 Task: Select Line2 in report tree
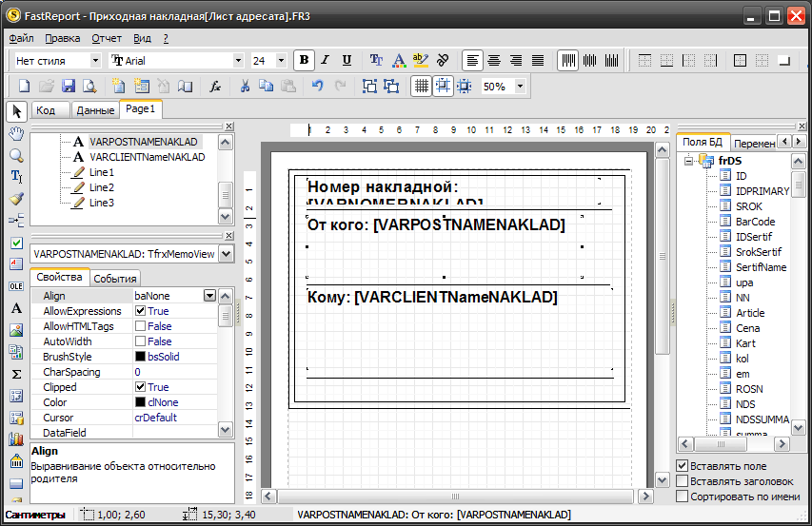[x=102, y=187]
